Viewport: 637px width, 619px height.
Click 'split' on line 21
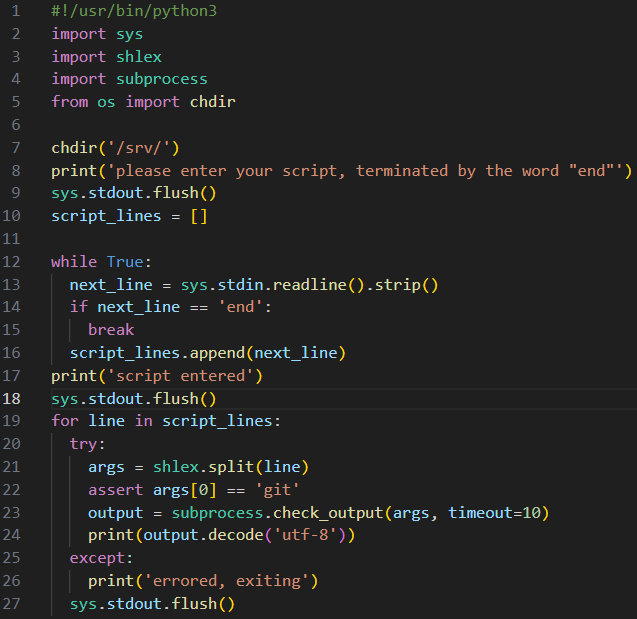(231, 467)
